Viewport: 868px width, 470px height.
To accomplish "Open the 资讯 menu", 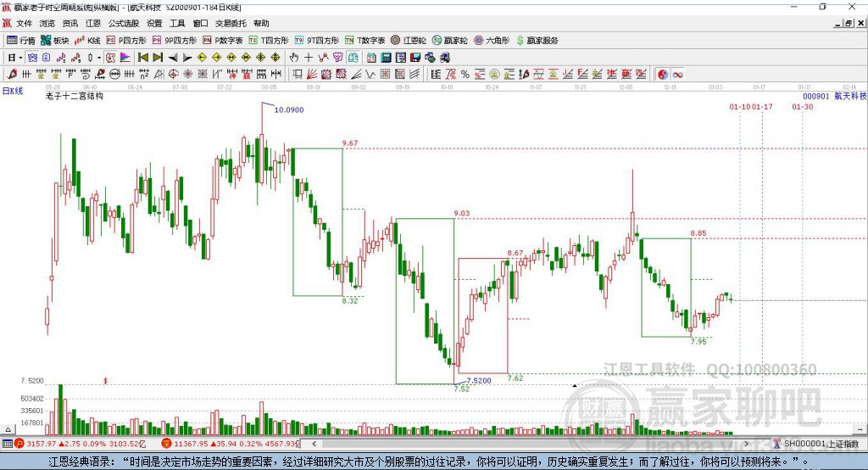I will pos(70,23).
